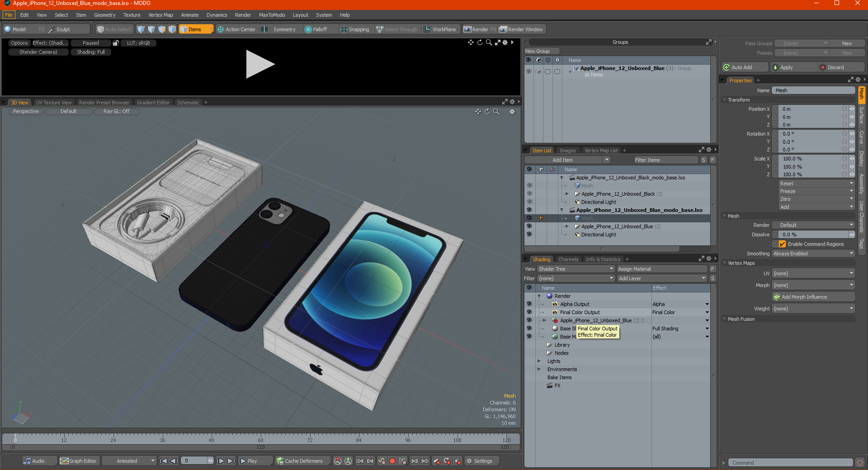
Task: Step to the previous frame
Action: (174, 461)
